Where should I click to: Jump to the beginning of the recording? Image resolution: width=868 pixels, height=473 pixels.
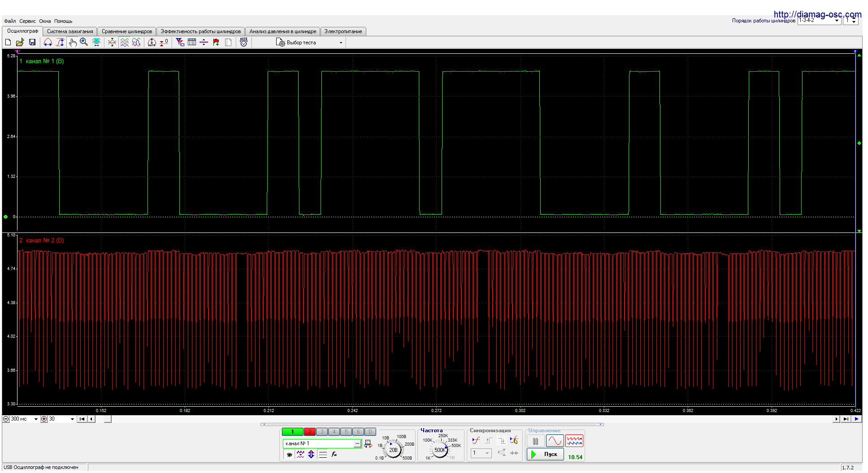(x=82, y=419)
